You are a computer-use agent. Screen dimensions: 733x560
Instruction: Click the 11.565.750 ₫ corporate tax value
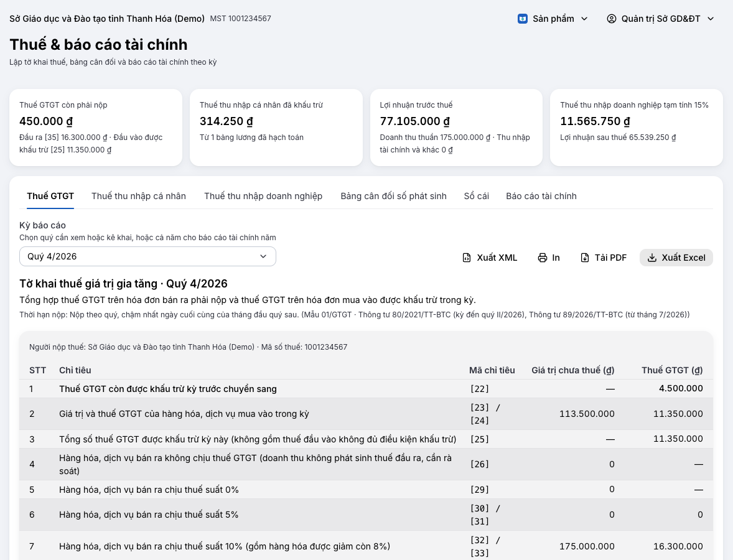pos(595,121)
